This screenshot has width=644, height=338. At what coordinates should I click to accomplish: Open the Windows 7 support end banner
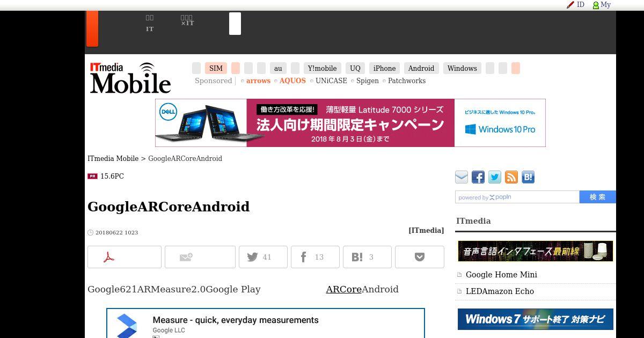(x=536, y=319)
